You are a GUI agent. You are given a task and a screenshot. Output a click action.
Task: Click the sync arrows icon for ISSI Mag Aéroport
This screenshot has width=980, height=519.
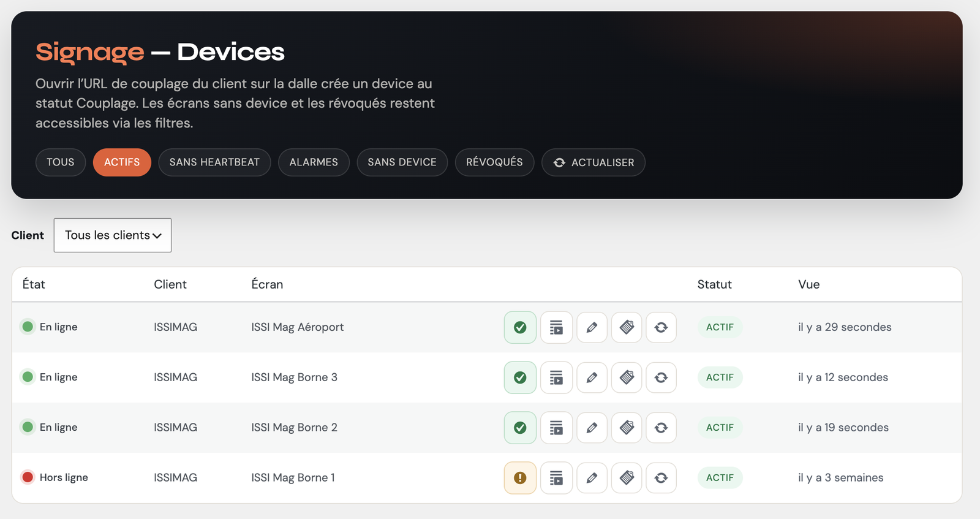coord(661,327)
